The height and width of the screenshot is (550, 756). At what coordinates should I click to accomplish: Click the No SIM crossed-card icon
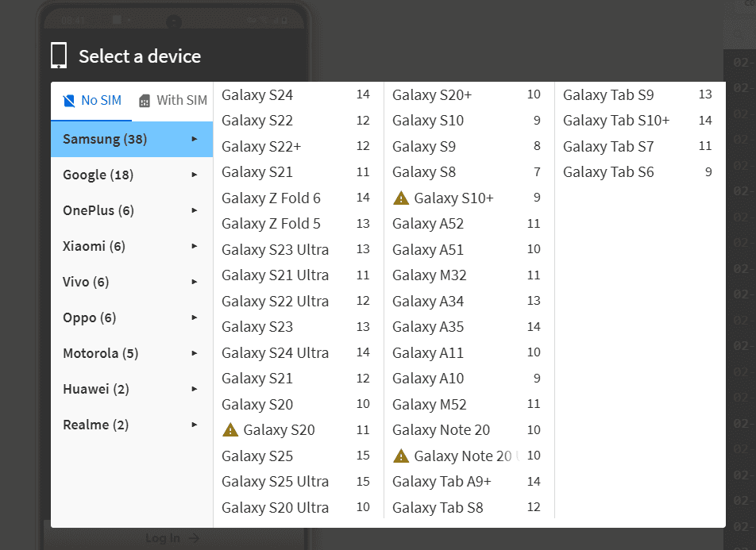(69, 101)
